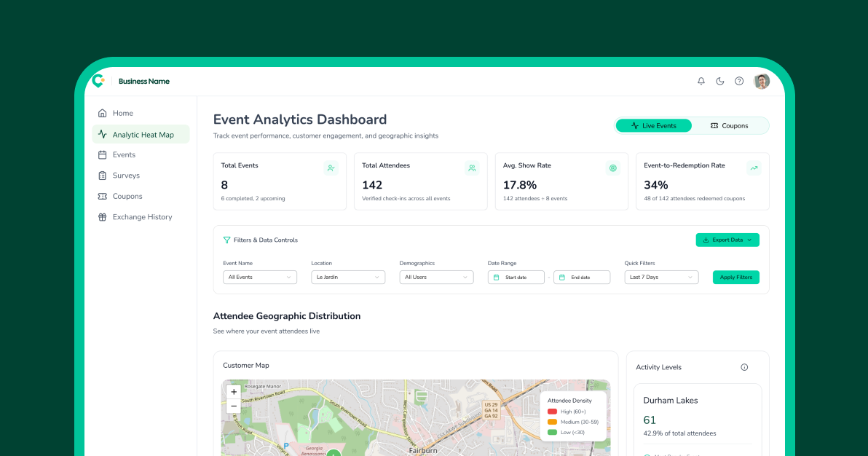Screen dimensions: 868x456
Task: Click the 42.9% of total attendees text
Action: pyautogui.click(x=679, y=433)
